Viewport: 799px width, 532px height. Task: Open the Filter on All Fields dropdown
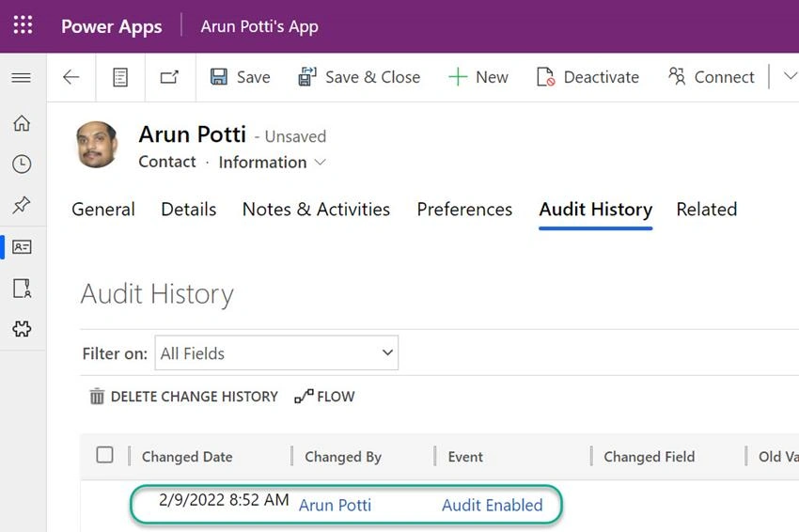[276, 352]
